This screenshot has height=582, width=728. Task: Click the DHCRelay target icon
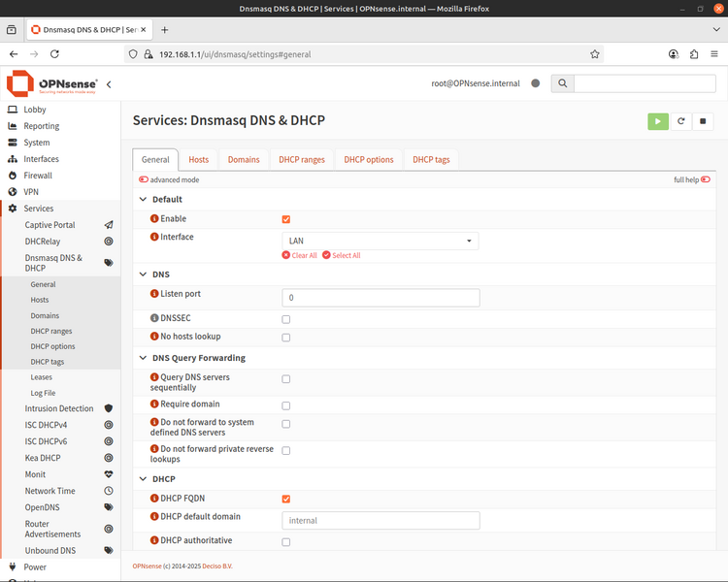coord(109,242)
